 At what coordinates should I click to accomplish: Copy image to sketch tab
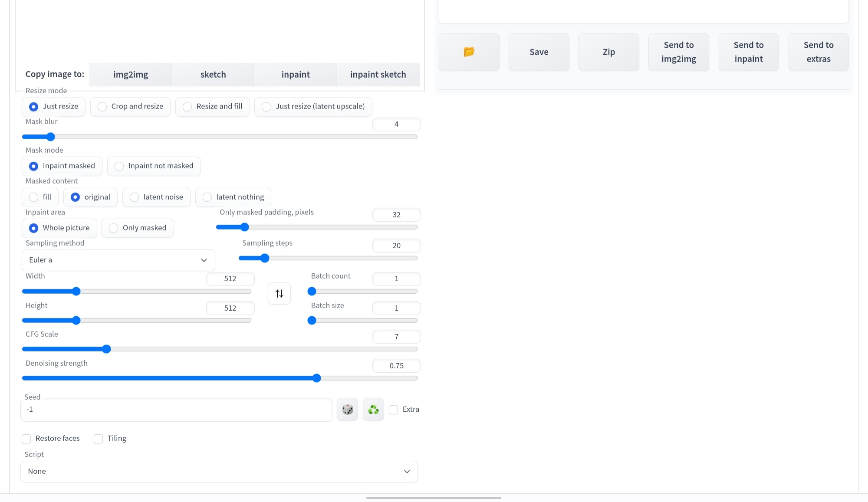tap(213, 75)
